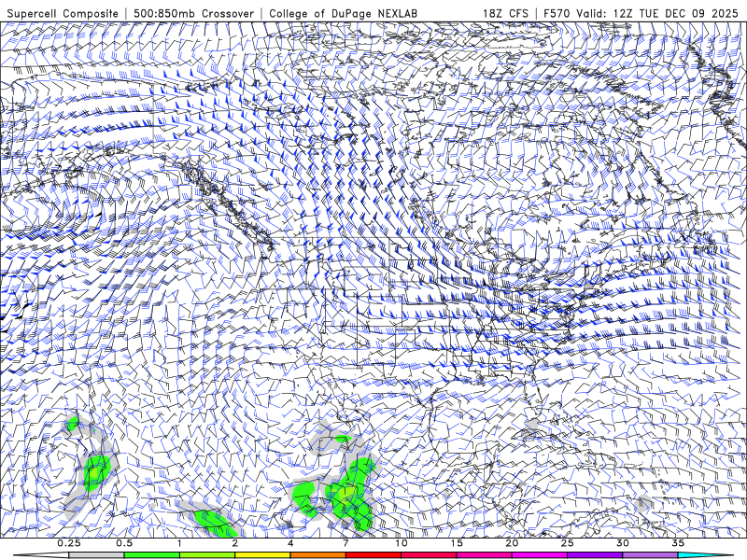
Task: Click the 0.5 legend value
Action: pos(124,543)
